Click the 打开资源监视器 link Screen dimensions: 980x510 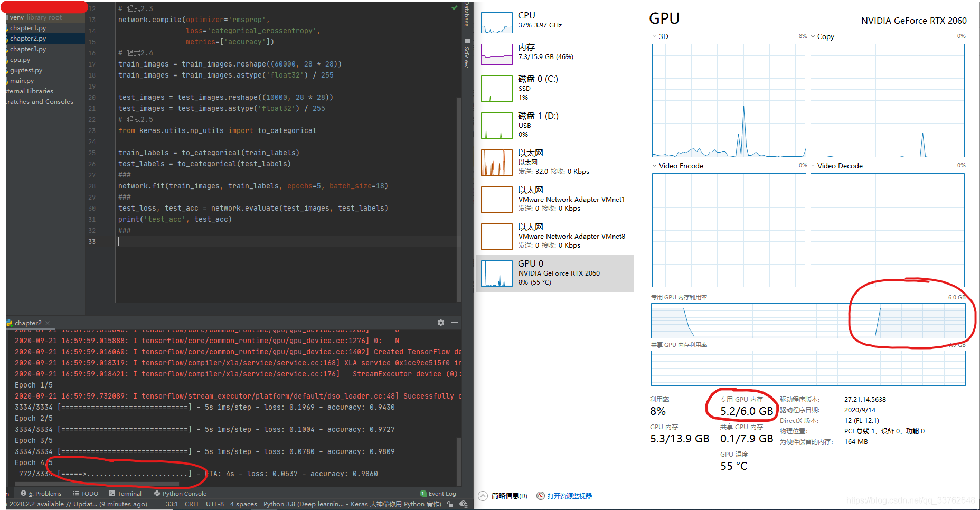(569, 496)
